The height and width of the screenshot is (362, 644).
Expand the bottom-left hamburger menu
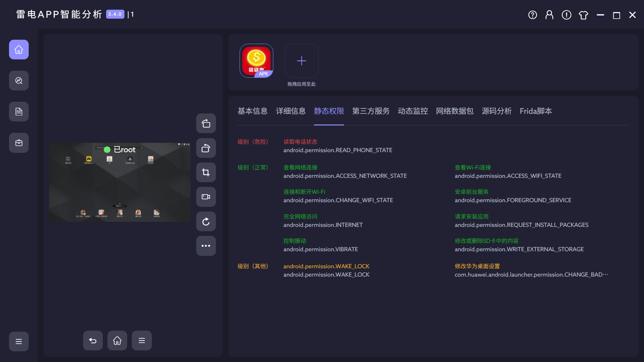tap(19, 341)
